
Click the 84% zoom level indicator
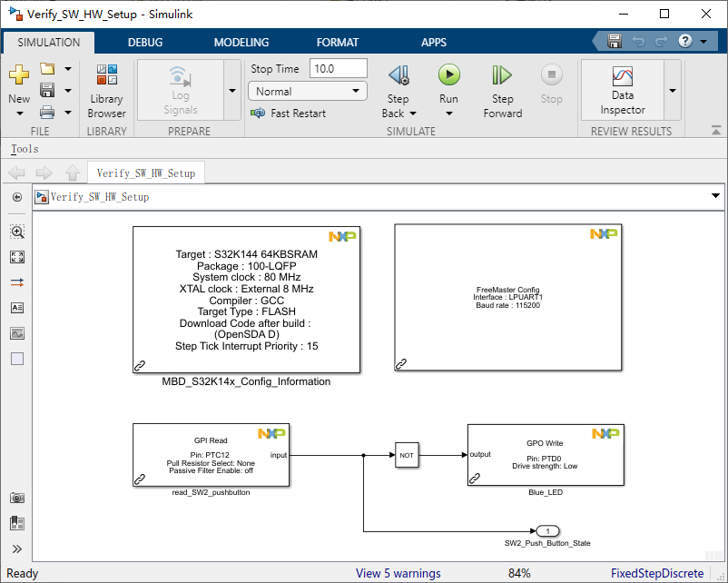point(519,573)
